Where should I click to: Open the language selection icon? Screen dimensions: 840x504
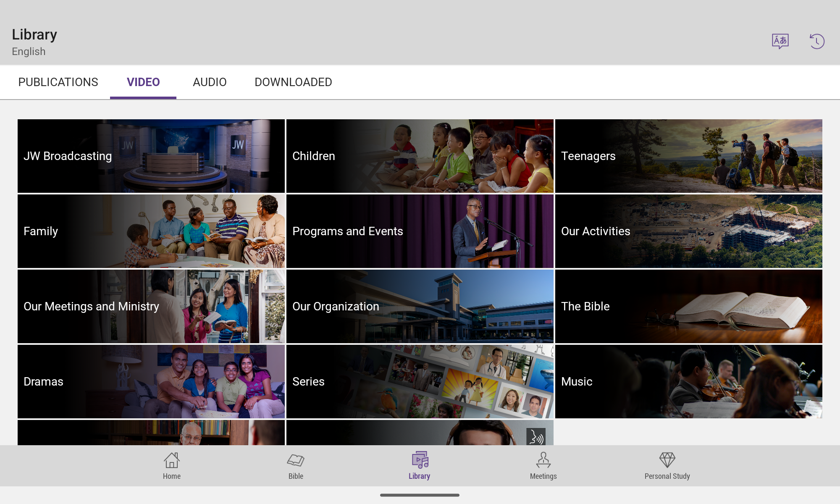click(x=780, y=41)
